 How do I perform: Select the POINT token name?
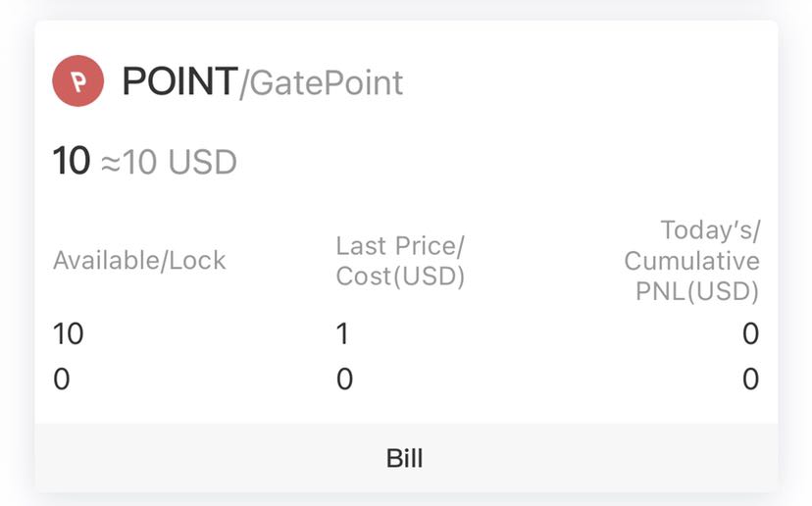click(179, 81)
